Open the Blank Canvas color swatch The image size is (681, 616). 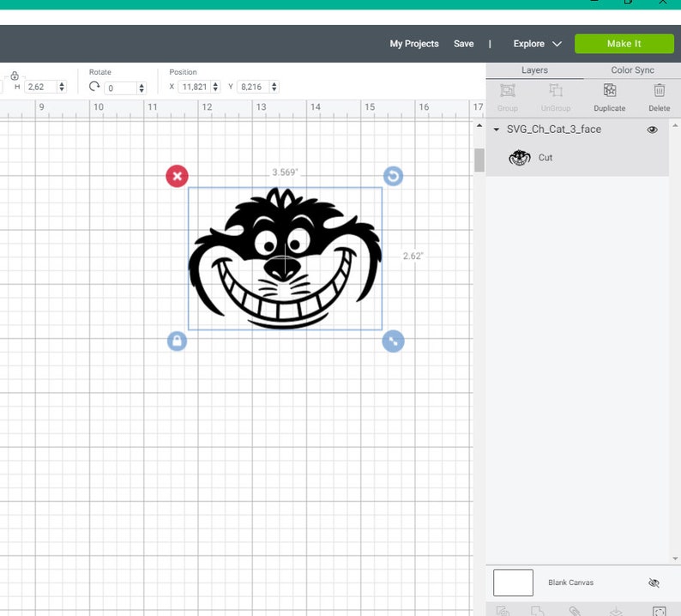[x=513, y=583]
